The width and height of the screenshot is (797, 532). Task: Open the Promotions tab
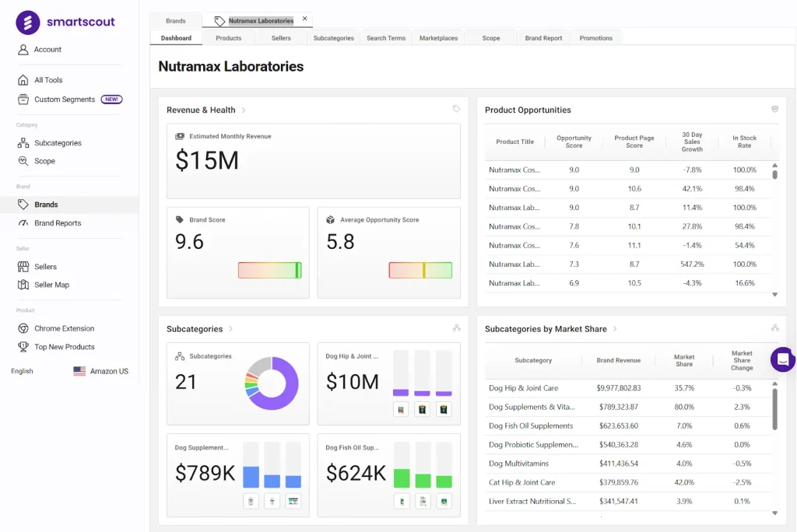[x=596, y=38]
